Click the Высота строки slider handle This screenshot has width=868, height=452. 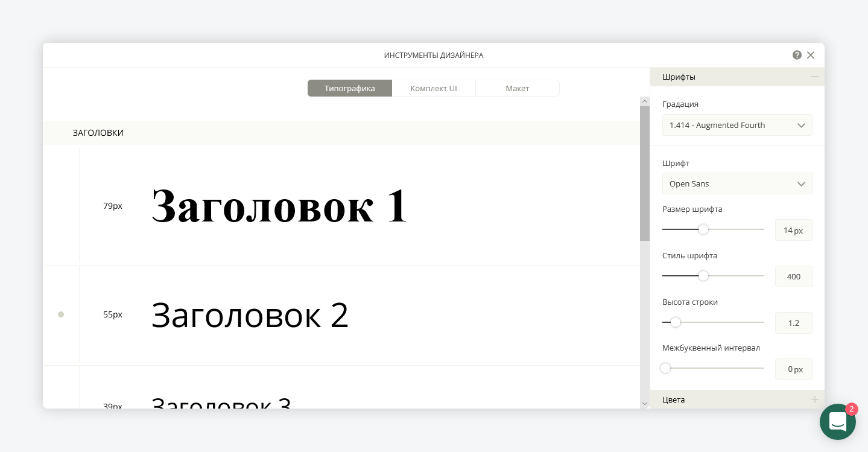pos(676,322)
